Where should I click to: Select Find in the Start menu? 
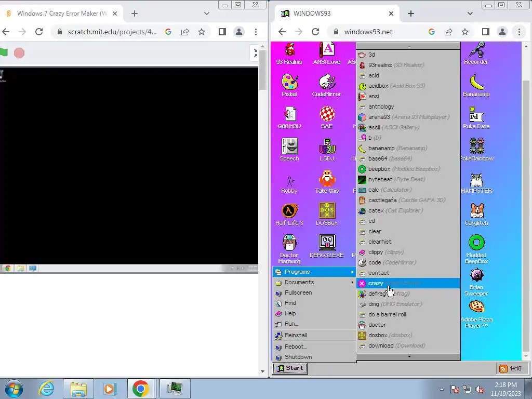[314, 303]
